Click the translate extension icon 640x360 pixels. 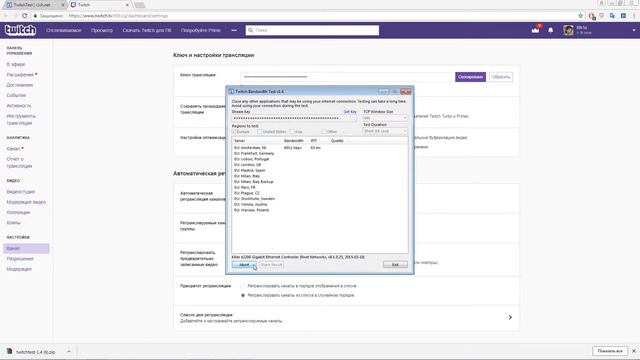[x=612, y=16]
